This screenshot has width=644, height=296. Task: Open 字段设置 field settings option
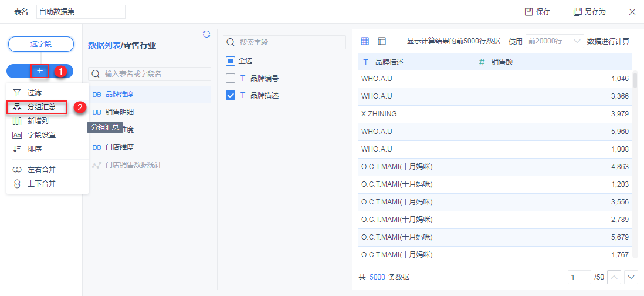(x=41, y=135)
